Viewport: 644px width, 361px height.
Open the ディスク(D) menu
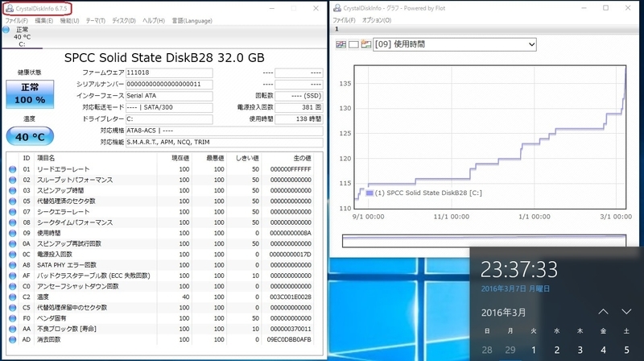124,21
